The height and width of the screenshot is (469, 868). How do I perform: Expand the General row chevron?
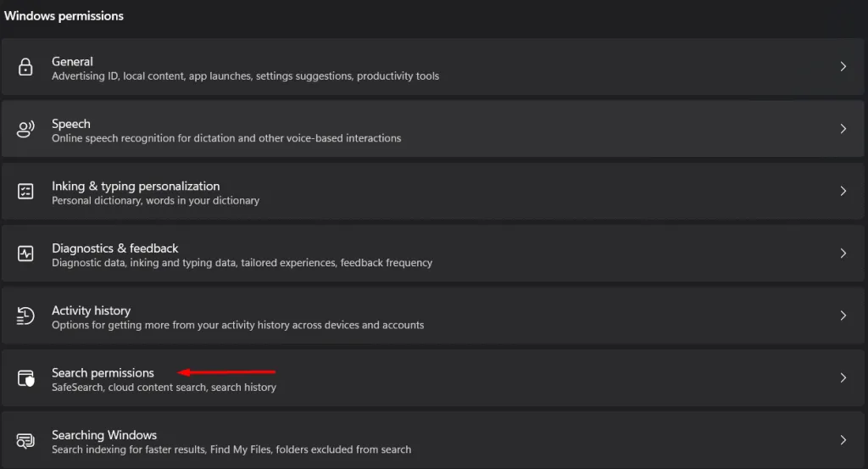843,66
